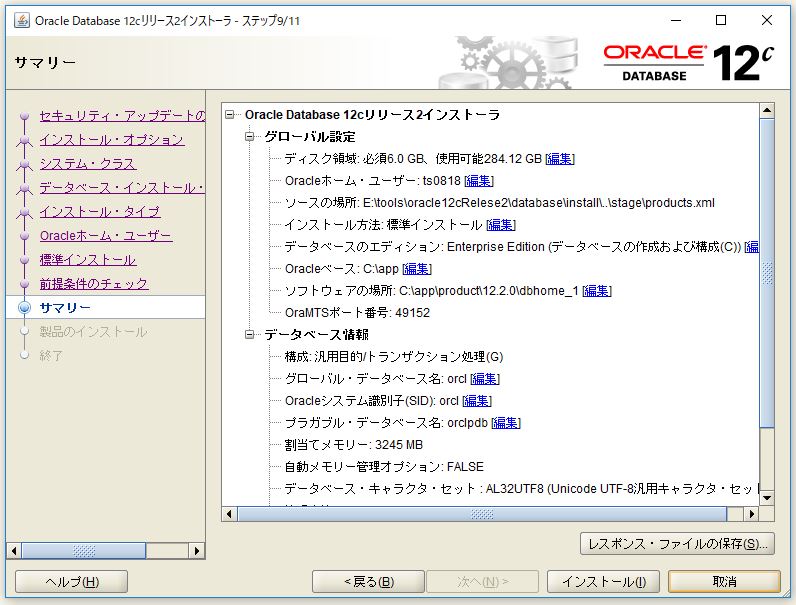The height and width of the screenshot is (605, 796).
Task: Click 編集 link next to ディスク領域
Action: (x=559, y=159)
